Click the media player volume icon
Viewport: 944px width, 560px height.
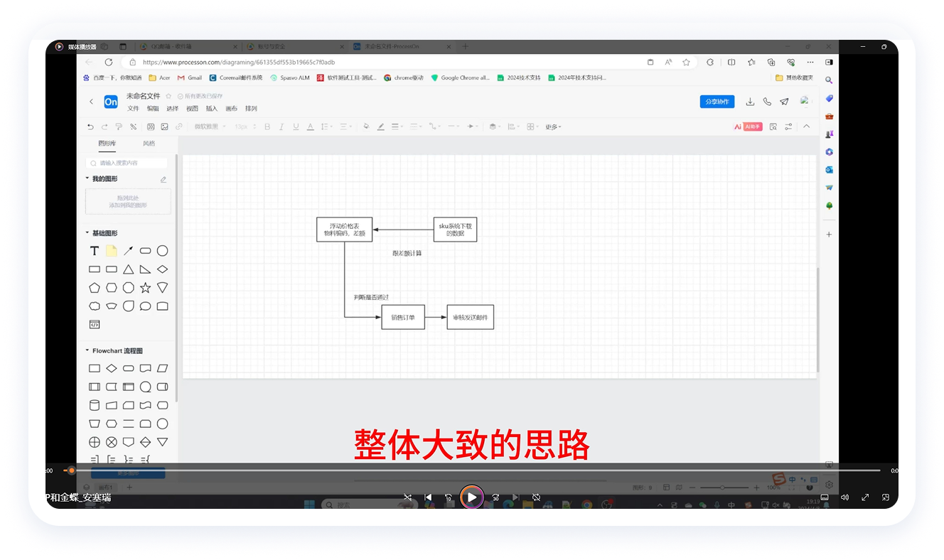point(844,497)
